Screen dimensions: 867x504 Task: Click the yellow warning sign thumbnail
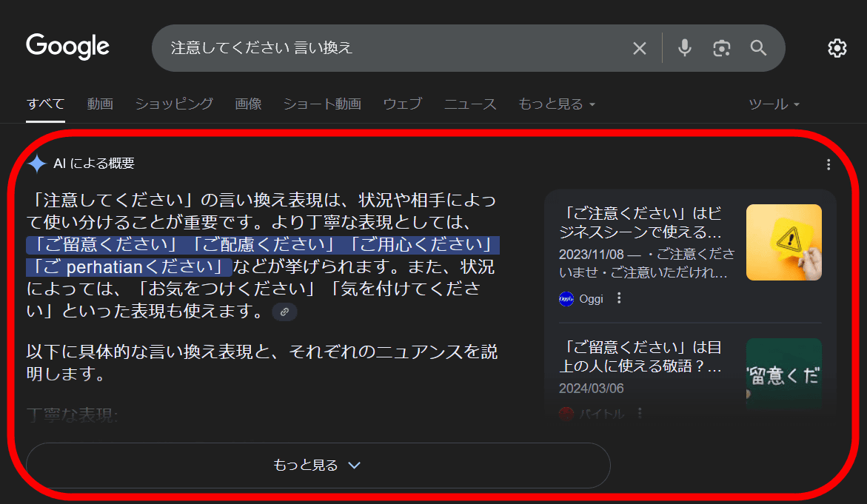click(x=783, y=242)
